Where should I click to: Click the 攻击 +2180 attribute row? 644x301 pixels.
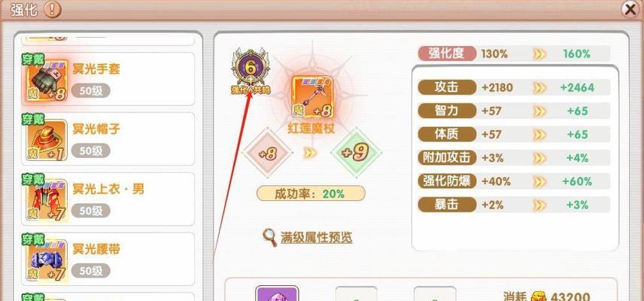[x=514, y=87]
